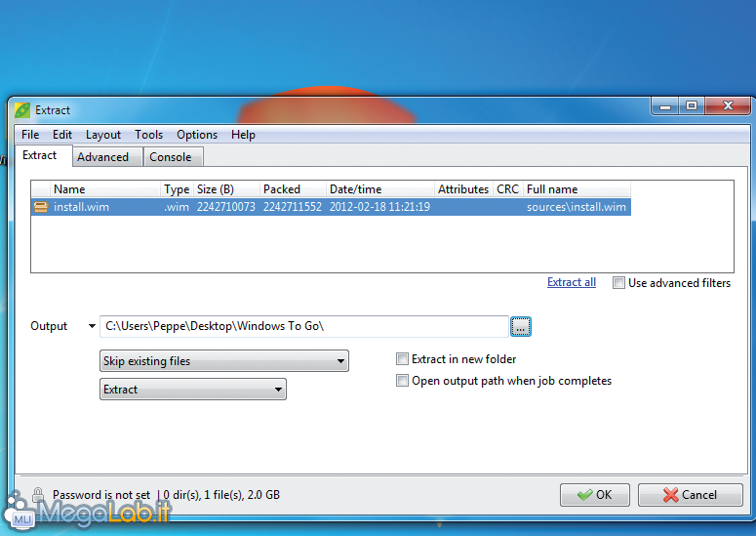Enable Use advanced filters checkbox

point(618,283)
